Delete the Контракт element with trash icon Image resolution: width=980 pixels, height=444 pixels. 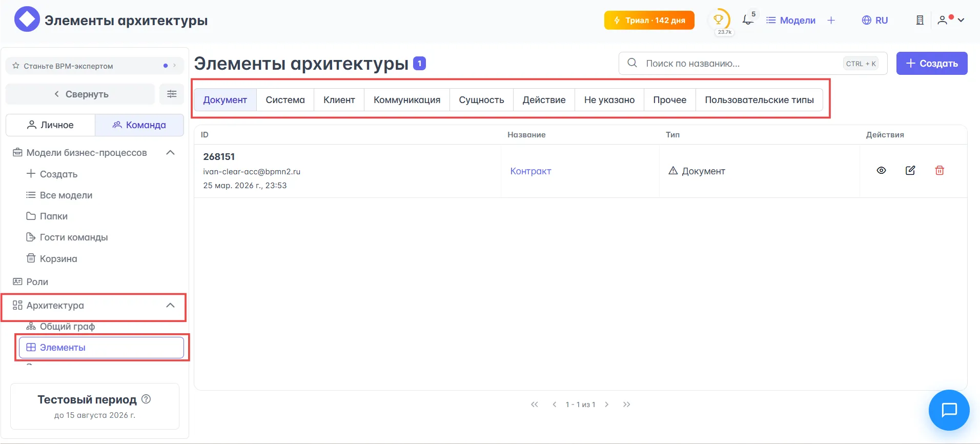[x=940, y=171]
